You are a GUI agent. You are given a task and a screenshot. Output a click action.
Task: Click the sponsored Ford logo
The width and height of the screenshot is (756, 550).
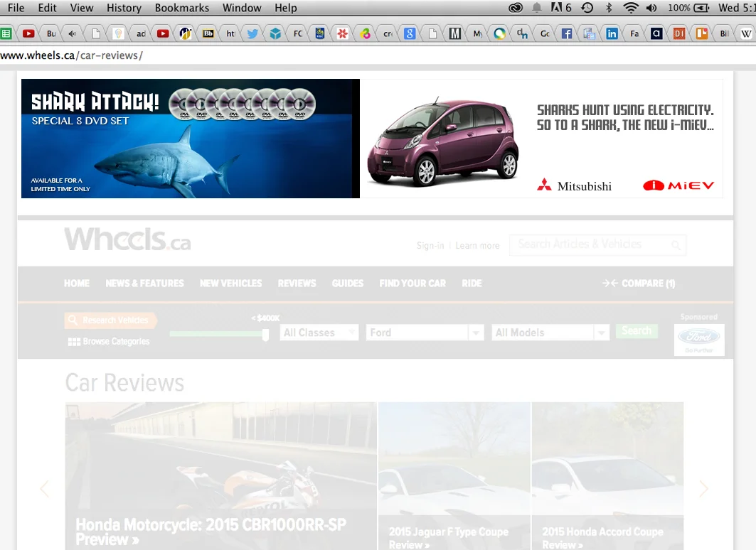click(x=699, y=340)
